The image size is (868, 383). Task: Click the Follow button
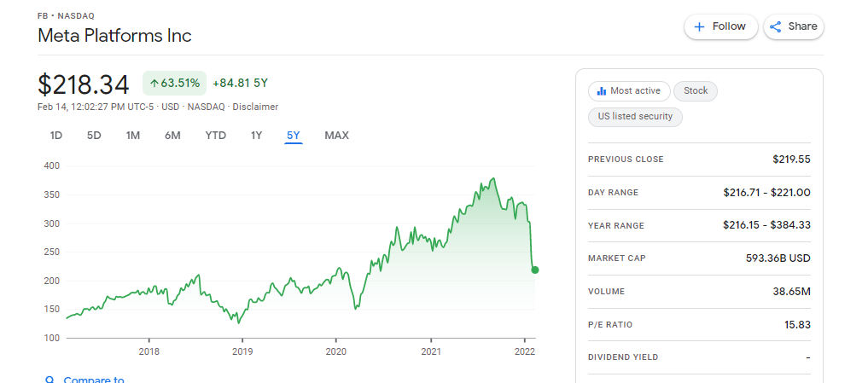(720, 26)
